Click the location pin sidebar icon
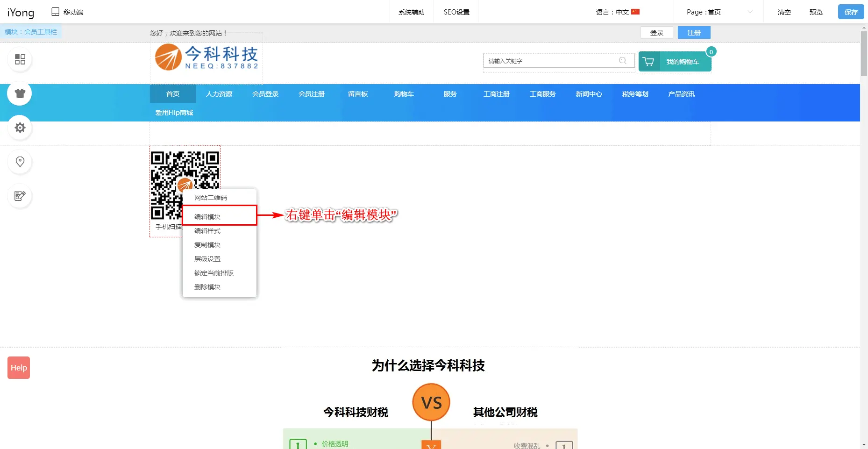 coord(20,162)
